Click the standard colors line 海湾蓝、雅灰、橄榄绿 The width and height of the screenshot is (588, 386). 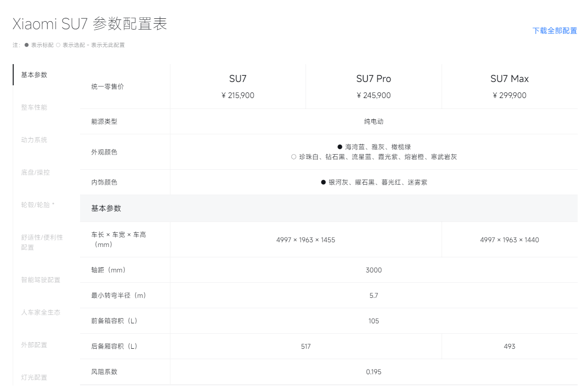pos(374,147)
